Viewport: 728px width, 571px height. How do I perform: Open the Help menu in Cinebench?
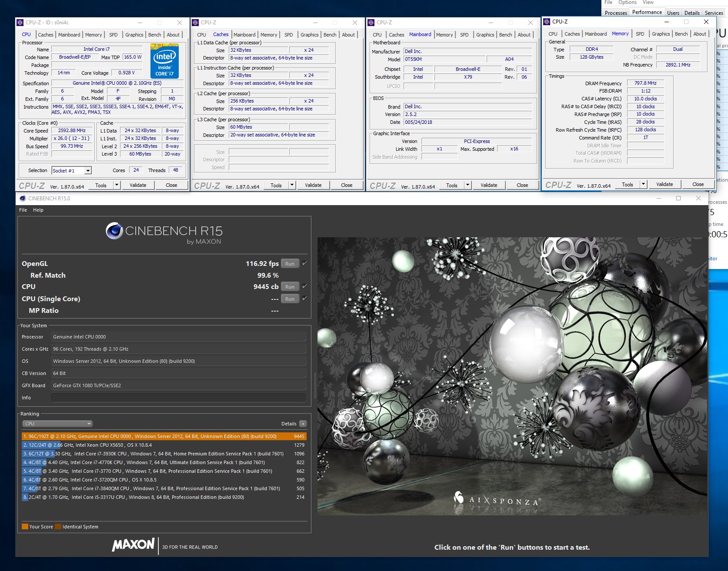(x=38, y=210)
